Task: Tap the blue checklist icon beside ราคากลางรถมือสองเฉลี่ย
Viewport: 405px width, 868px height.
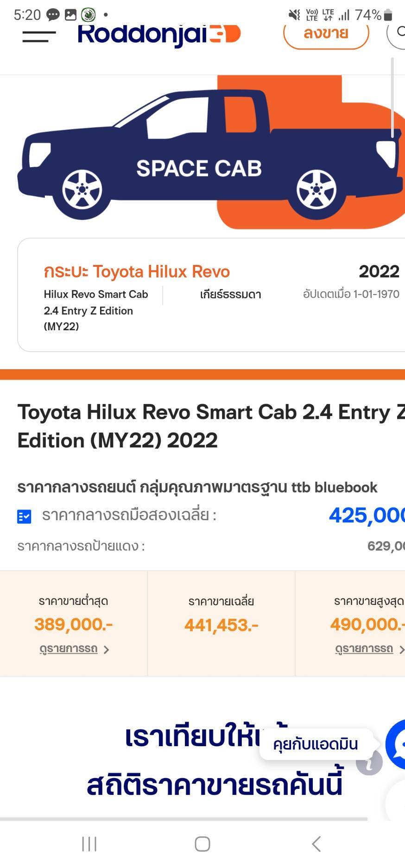Action: point(24,516)
